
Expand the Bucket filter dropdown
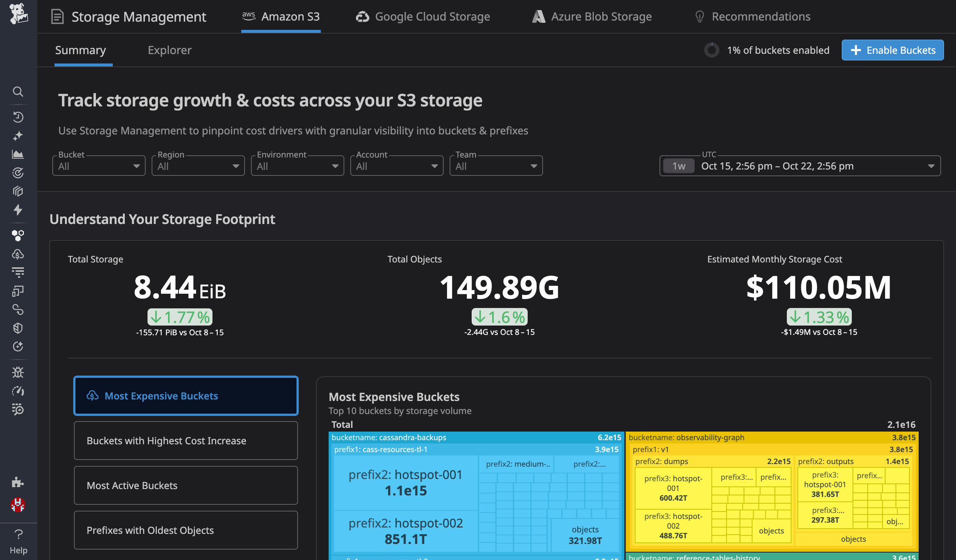[99, 166]
